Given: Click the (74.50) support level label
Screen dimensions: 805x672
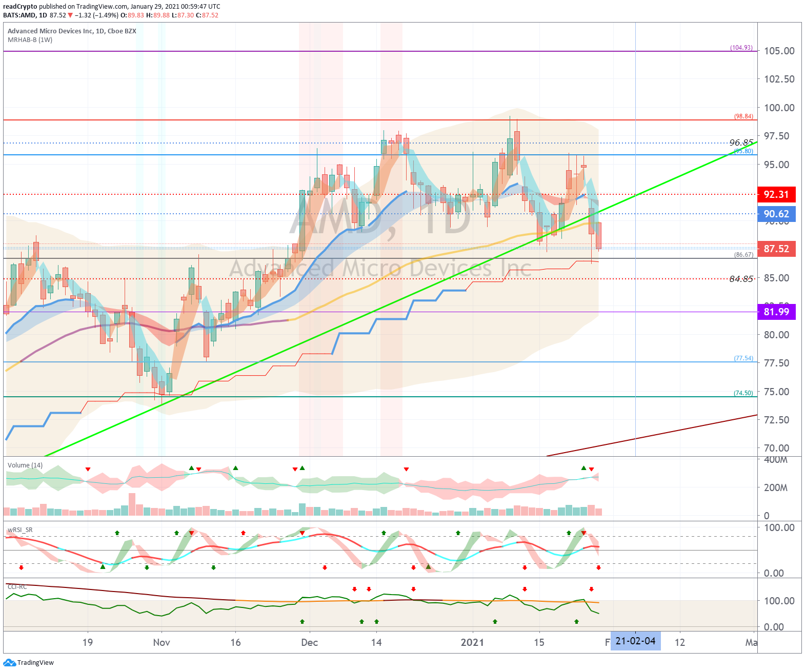Looking at the screenshot, I should (743, 393).
